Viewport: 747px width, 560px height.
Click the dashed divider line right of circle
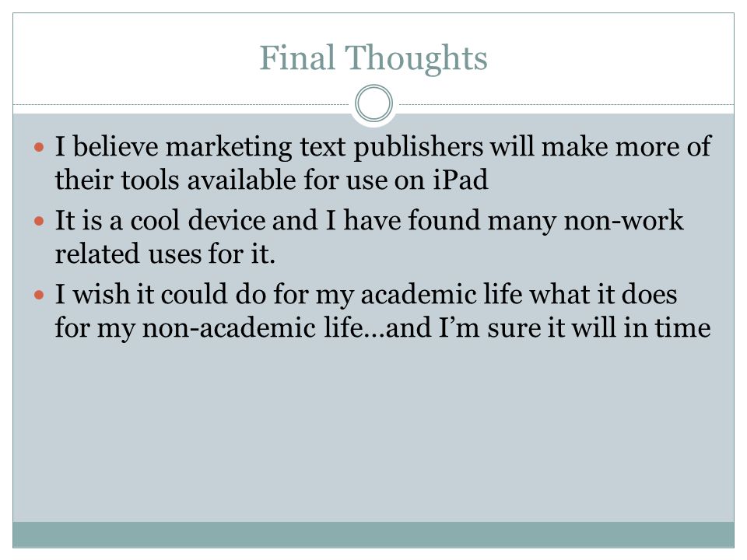(x=566, y=104)
